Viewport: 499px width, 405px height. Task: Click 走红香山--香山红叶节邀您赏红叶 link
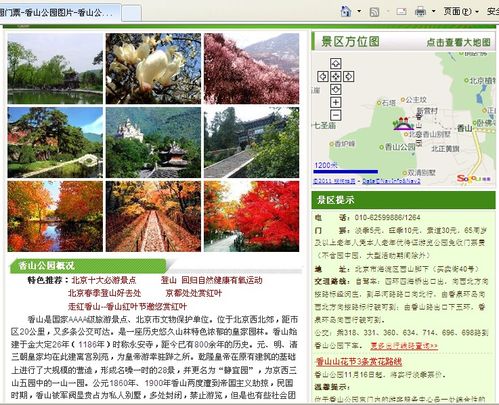[x=127, y=306]
